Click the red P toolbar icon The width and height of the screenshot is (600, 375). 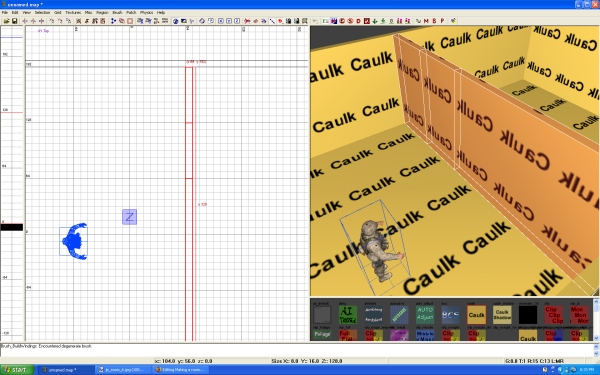tap(442, 21)
